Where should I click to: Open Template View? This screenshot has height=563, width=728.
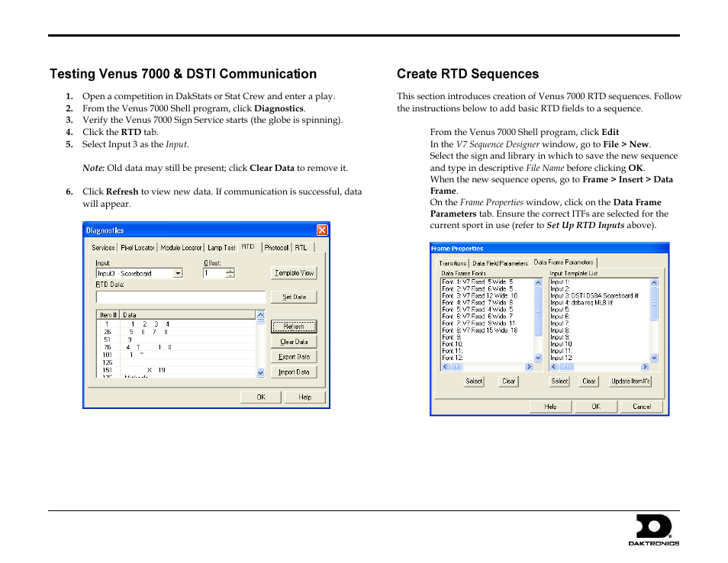tap(294, 272)
